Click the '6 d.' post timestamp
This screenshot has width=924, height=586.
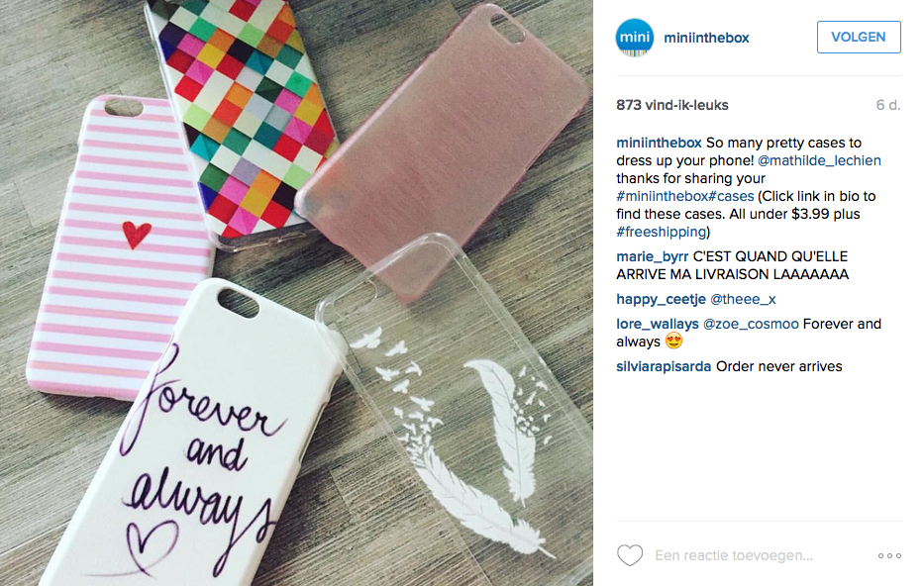pos(888,106)
